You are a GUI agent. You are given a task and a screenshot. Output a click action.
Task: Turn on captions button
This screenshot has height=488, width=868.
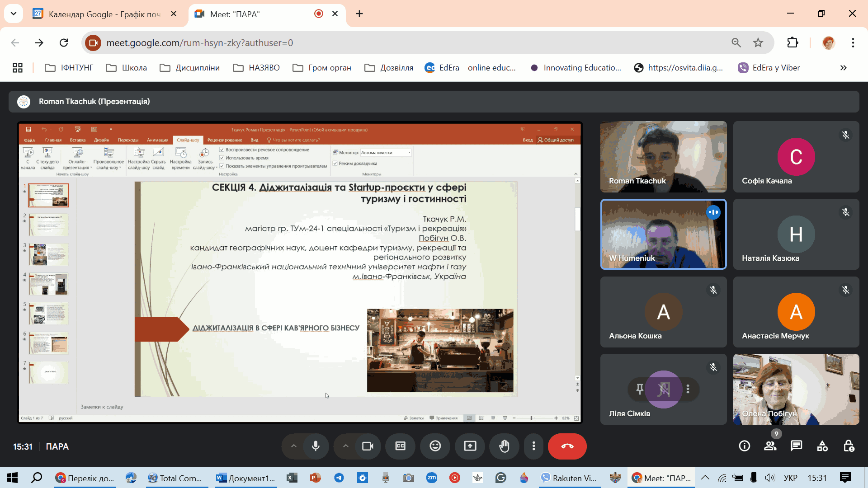coord(401,446)
